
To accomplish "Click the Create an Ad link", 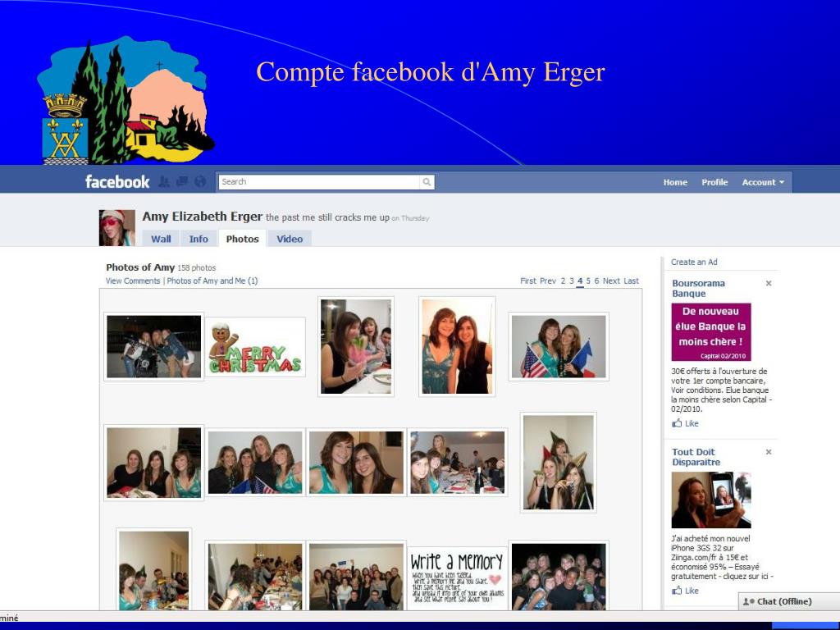I will coord(694,262).
